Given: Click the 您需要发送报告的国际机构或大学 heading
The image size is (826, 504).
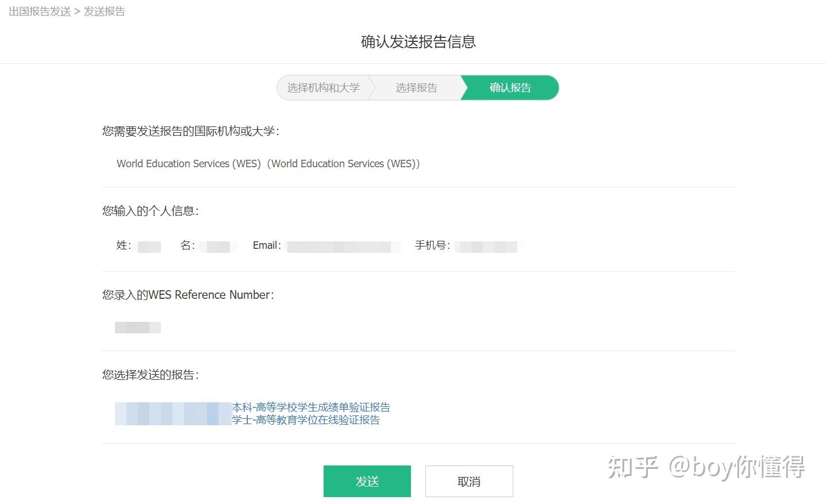Looking at the screenshot, I should point(191,131).
